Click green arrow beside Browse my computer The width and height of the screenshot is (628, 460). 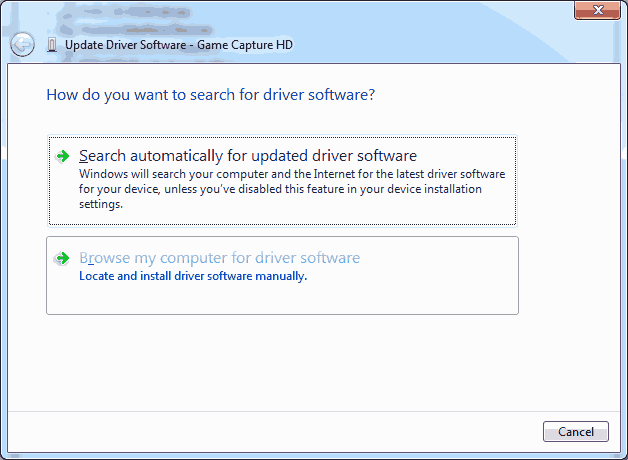click(62, 258)
